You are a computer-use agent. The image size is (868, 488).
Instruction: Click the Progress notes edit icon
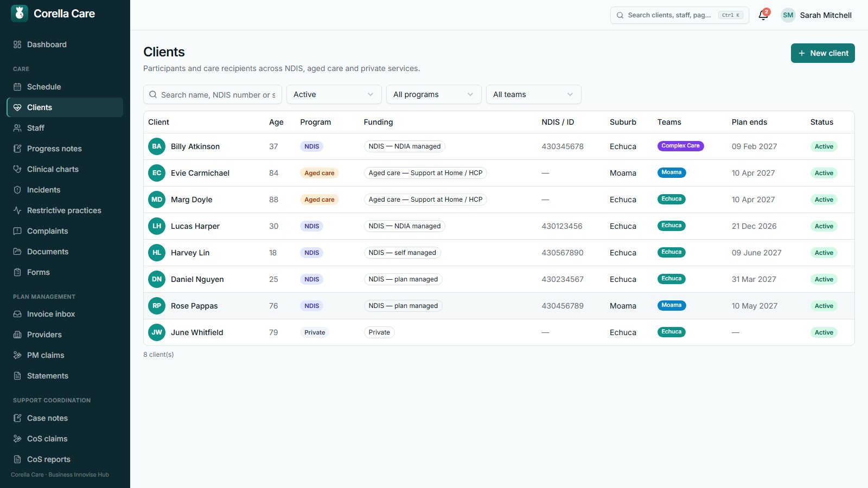17,149
